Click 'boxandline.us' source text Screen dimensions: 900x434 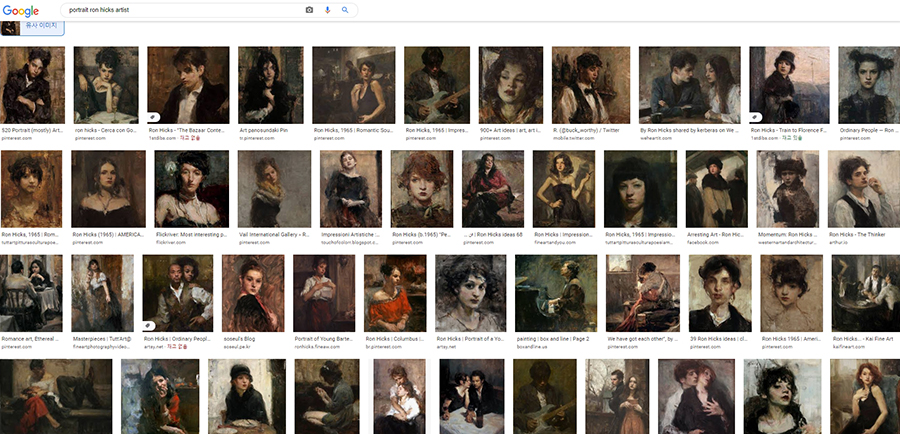(x=531, y=347)
